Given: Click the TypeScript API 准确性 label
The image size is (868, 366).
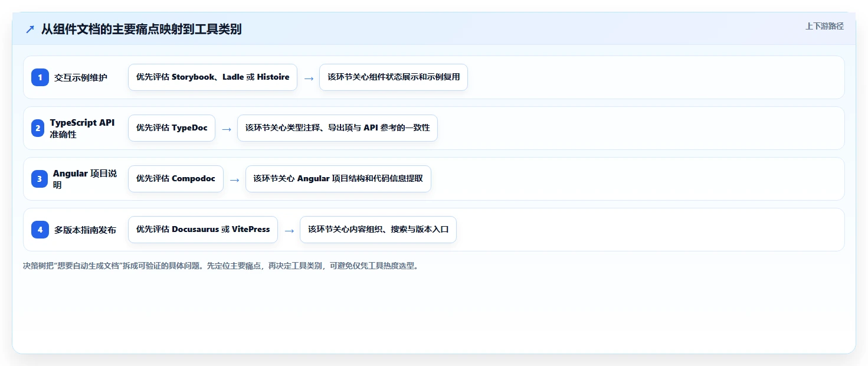Looking at the screenshot, I should click(83, 128).
